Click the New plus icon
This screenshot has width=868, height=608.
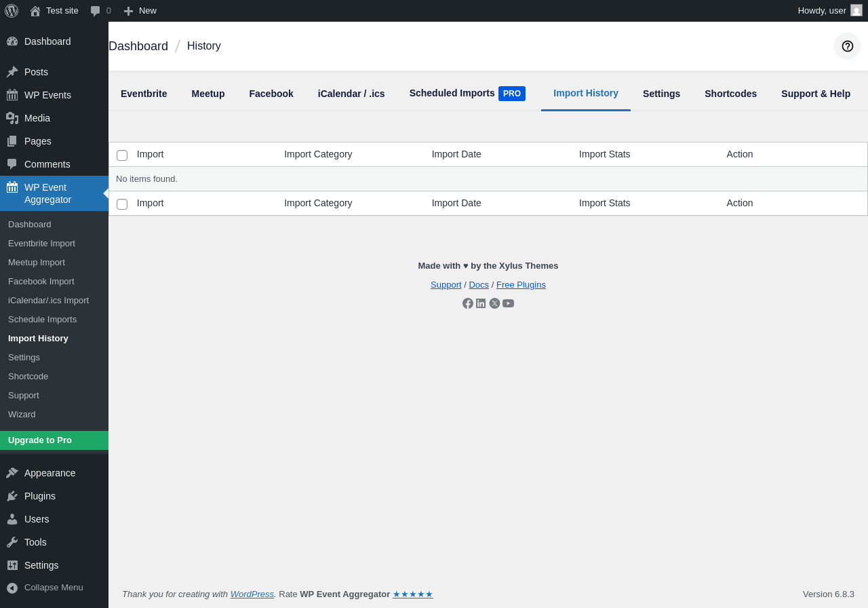[x=128, y=11]
